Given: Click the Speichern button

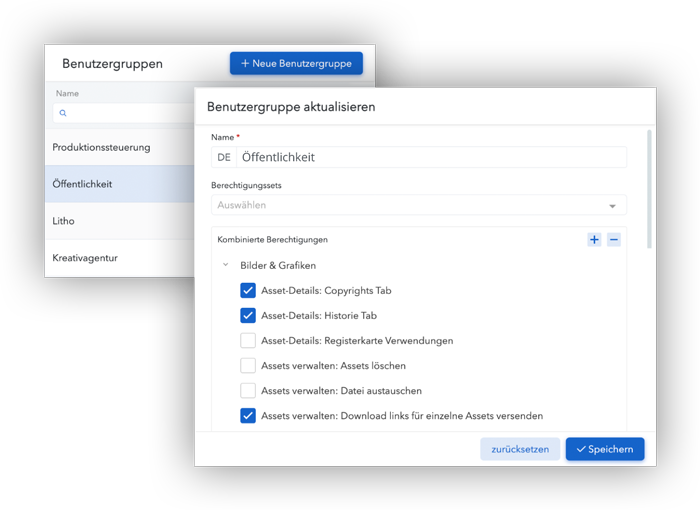Looking at the screenshot, I should tap(605, 449).
